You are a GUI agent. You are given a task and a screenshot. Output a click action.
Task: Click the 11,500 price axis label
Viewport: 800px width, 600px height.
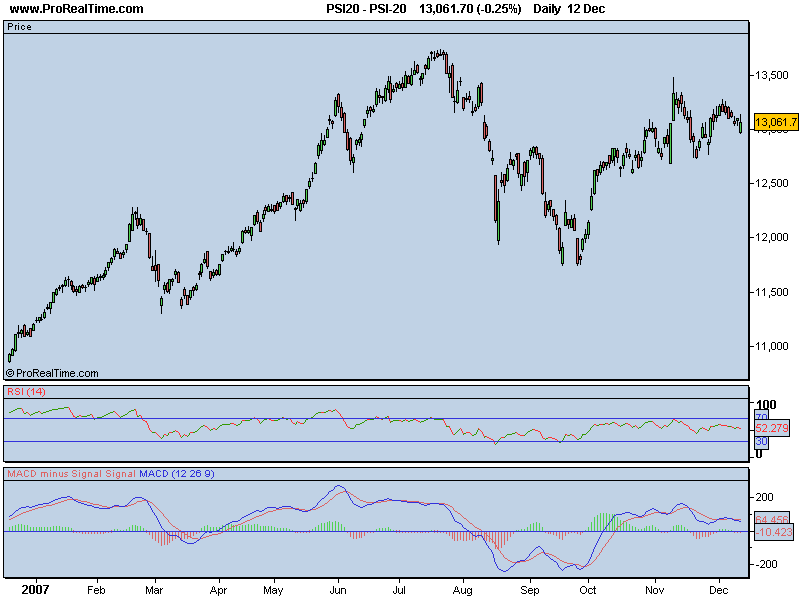tap(771, 292)
